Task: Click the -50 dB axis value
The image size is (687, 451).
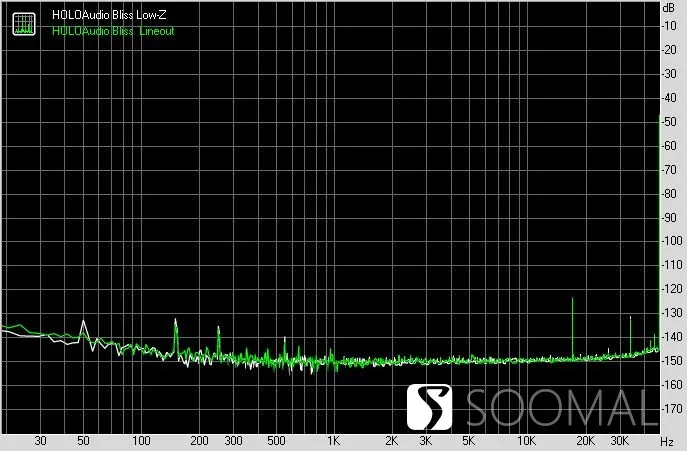Action: [669, 122]
